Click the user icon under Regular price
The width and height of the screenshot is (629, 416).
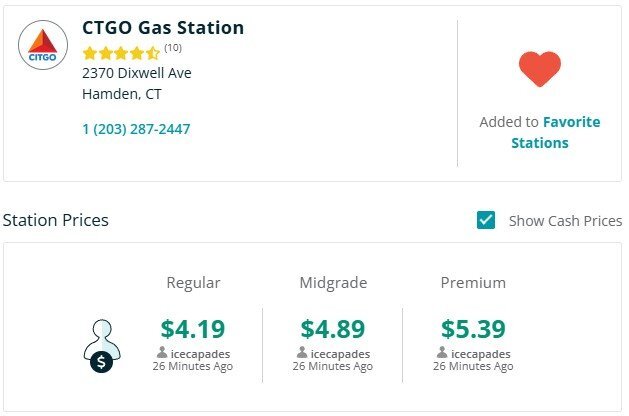pyautogui.click(x=162, y=353)
